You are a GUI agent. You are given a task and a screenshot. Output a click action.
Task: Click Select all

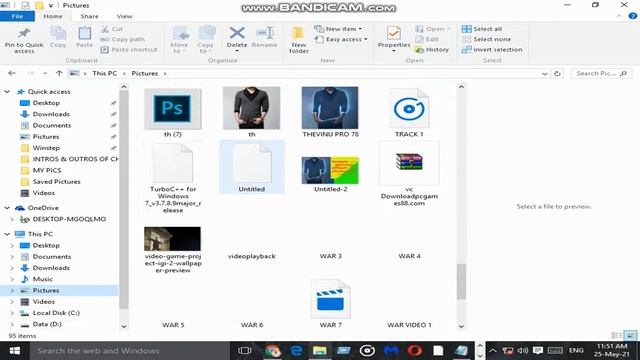(482, 29)
